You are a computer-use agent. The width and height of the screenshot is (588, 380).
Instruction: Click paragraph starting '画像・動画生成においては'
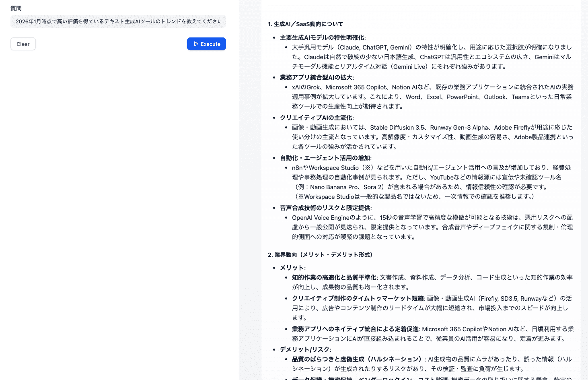(433, 137)
